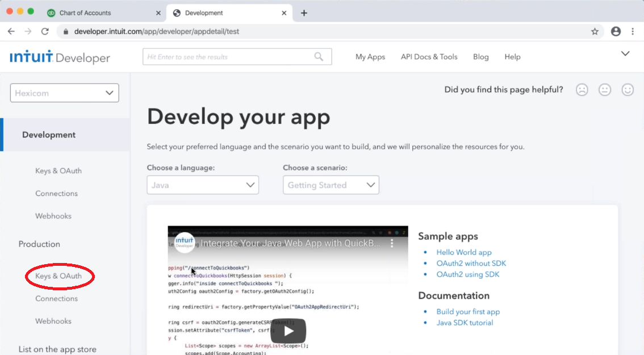Open Build your first app documentation

click(x=468, y=311)
